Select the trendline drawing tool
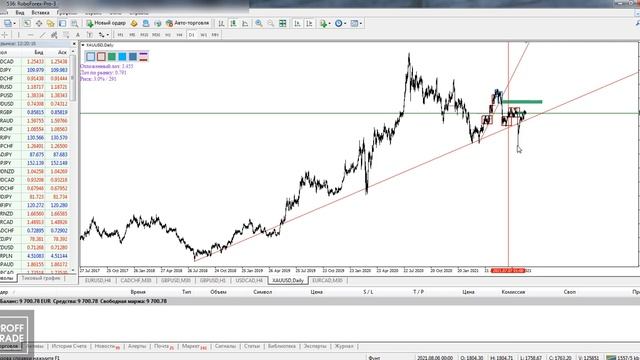 [42, 35]
